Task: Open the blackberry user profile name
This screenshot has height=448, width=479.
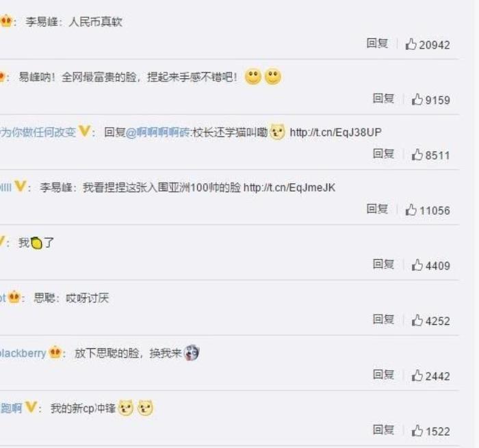Action: 23,354
